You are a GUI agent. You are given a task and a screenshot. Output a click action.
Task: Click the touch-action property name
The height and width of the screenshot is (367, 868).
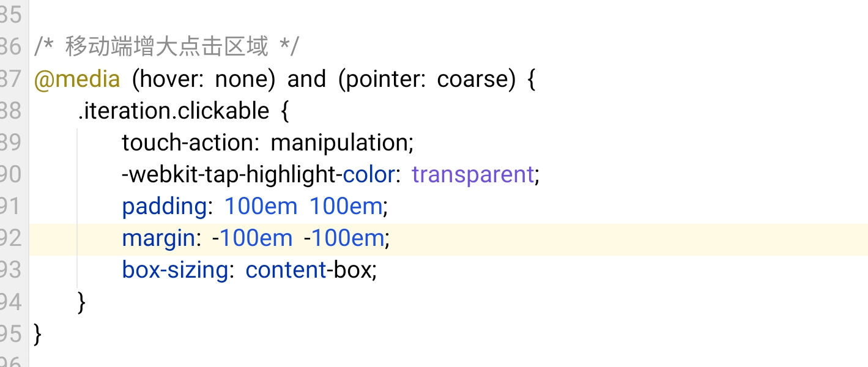pyautogui.click(x=188, y=143)
